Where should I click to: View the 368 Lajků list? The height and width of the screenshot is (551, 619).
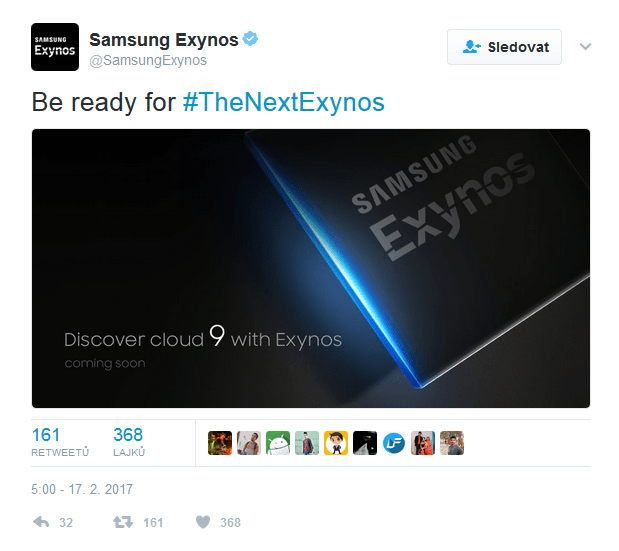click(129, 442)
